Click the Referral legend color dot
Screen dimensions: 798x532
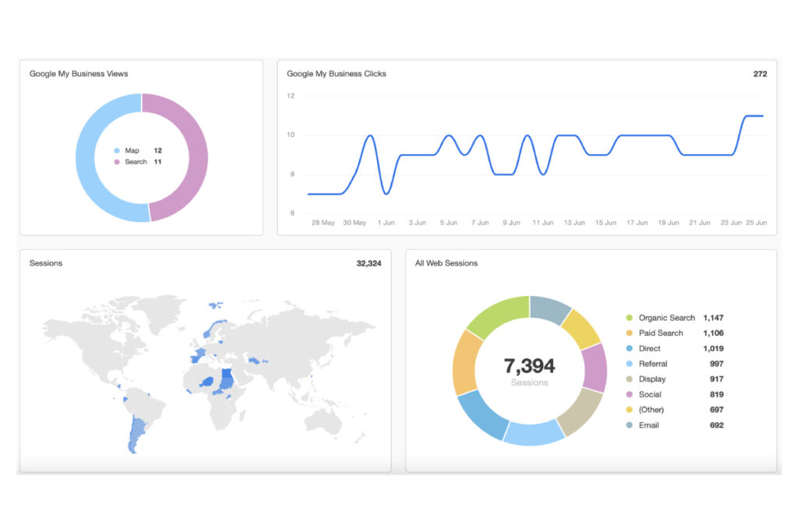[x=629, y=364]
